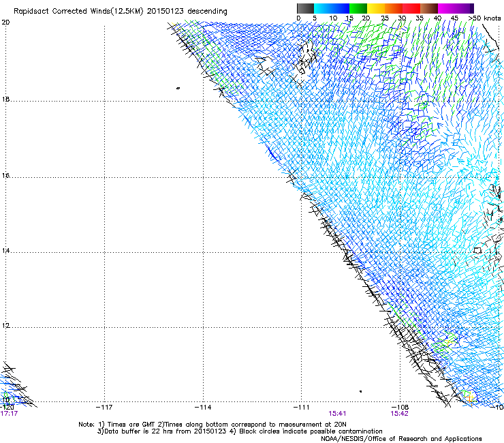Click the '40' label under the color scale

(437, 18)
